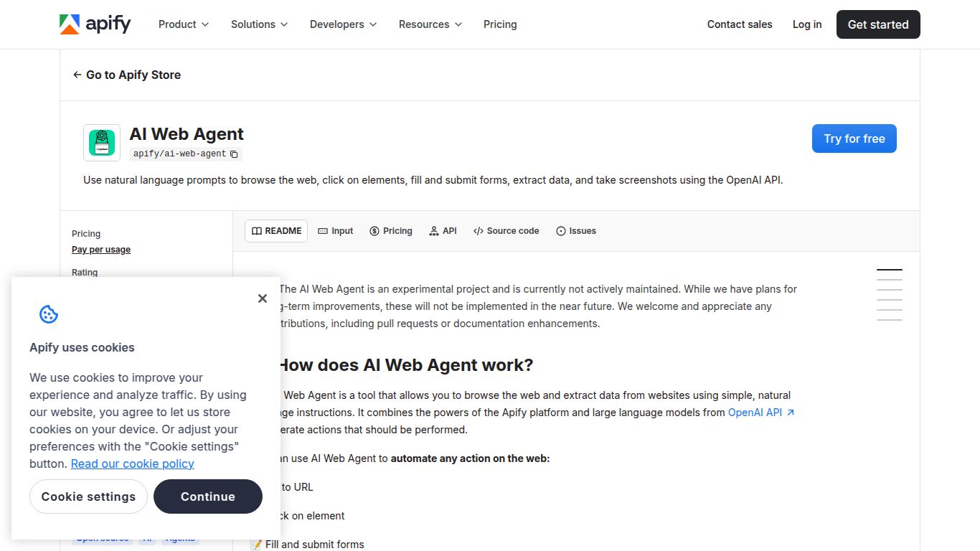Copy the actor ID using the copy icon
The width and height of the screenshot is (980, 551).
pyautogui.click(x=234, y=154)
